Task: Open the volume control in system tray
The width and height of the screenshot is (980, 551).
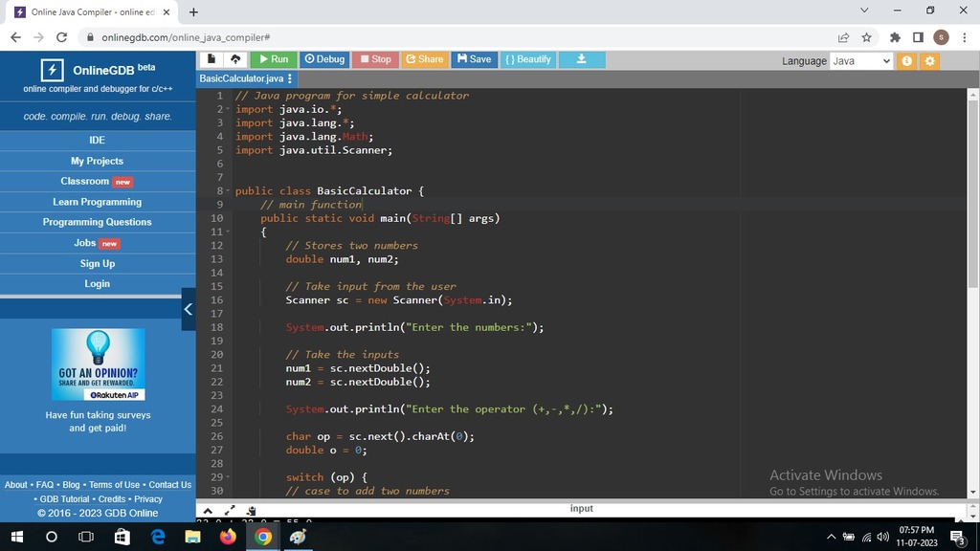Action: (x=883, y=537)
